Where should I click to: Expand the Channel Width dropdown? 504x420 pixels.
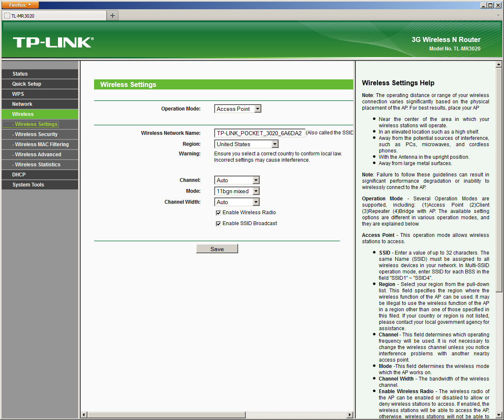click(237, 202)
